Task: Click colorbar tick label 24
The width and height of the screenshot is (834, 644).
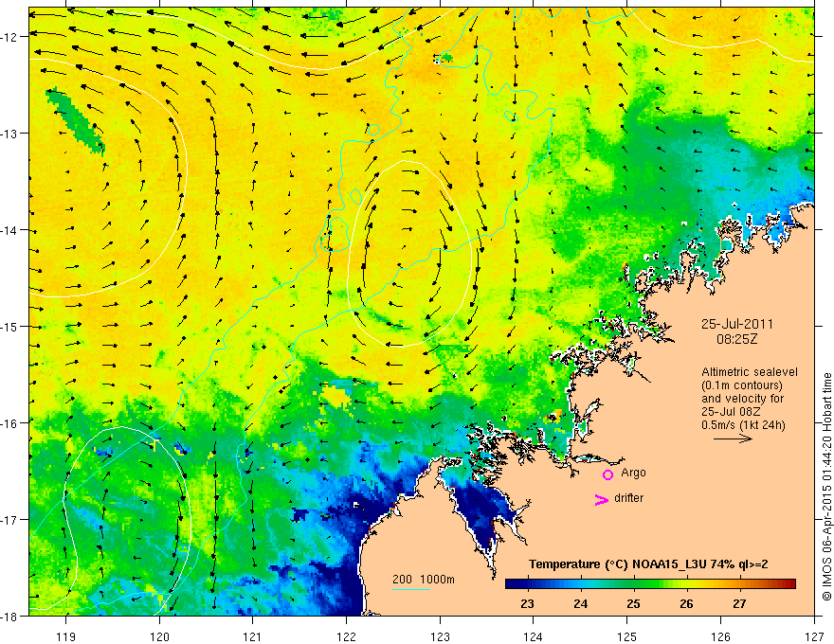Action: point(580,603)
